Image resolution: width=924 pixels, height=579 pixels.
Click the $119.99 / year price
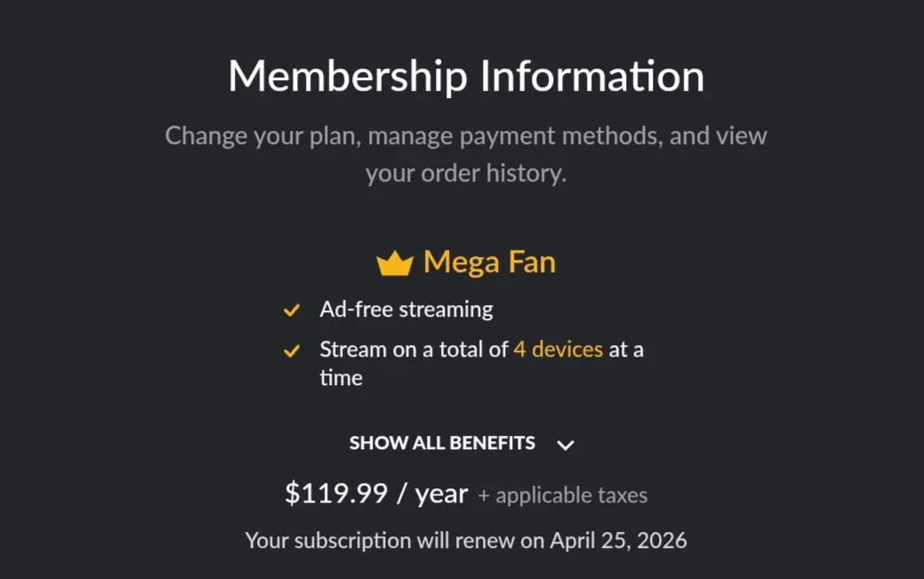click(x=376, y=494)
